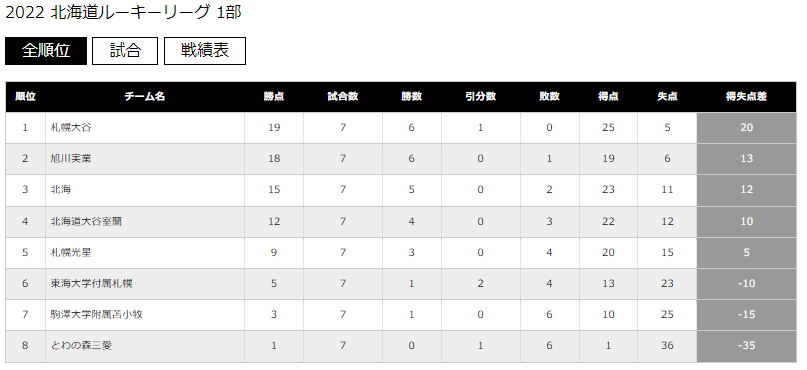The width and height of the screenshot is (807, 370).
Task: Select team name 札幌大谷
Action: click(71, 128)
